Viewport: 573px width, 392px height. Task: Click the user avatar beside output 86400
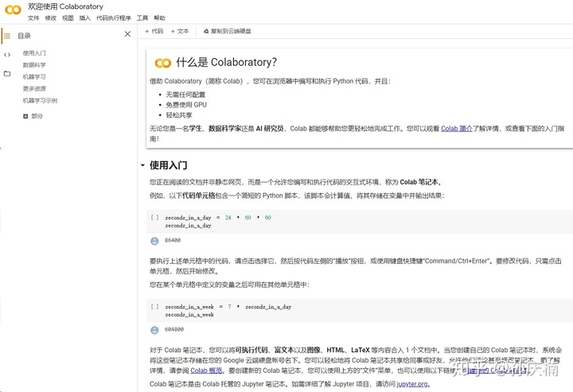[x=154, y=241]
